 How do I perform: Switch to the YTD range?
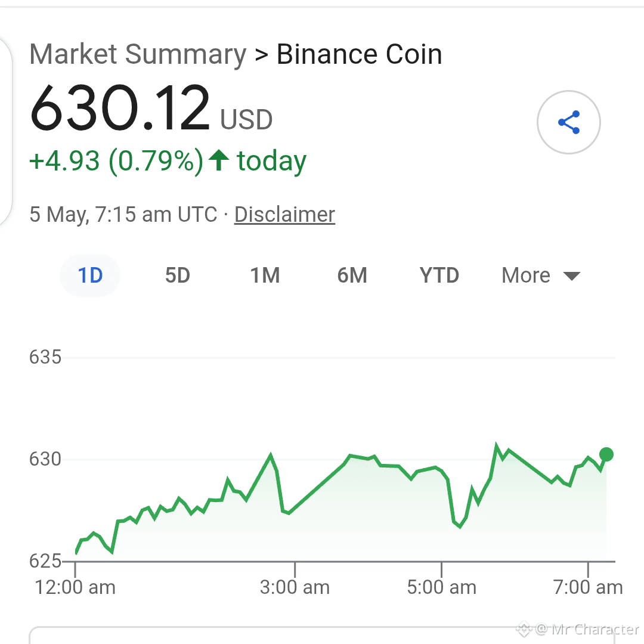[x=439, y=275]
